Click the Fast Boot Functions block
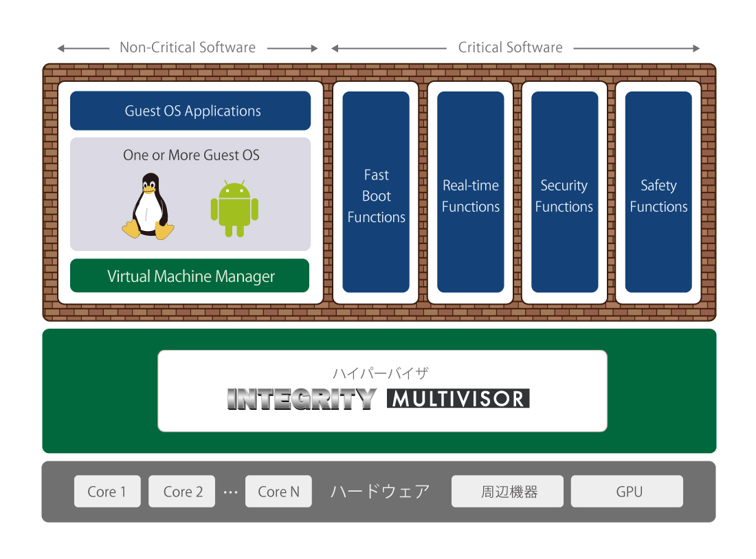756x559 pixels. (376, 192)
